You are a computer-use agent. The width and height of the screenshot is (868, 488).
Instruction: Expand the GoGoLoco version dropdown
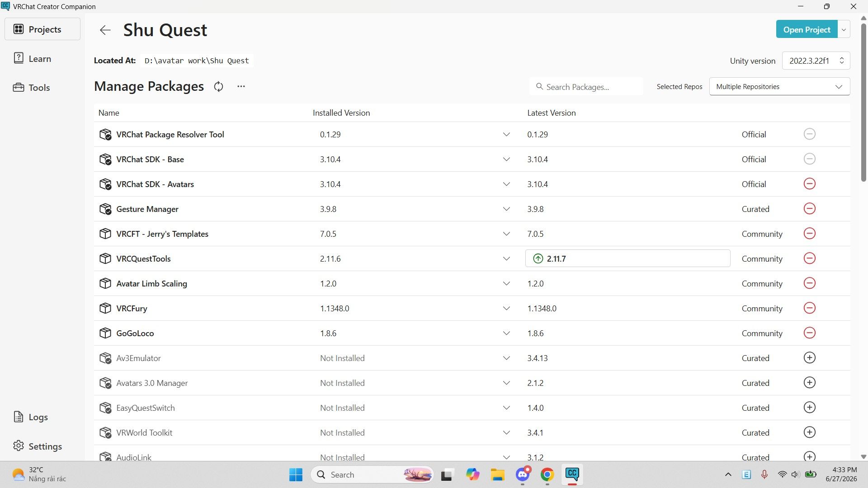point(506,333)
